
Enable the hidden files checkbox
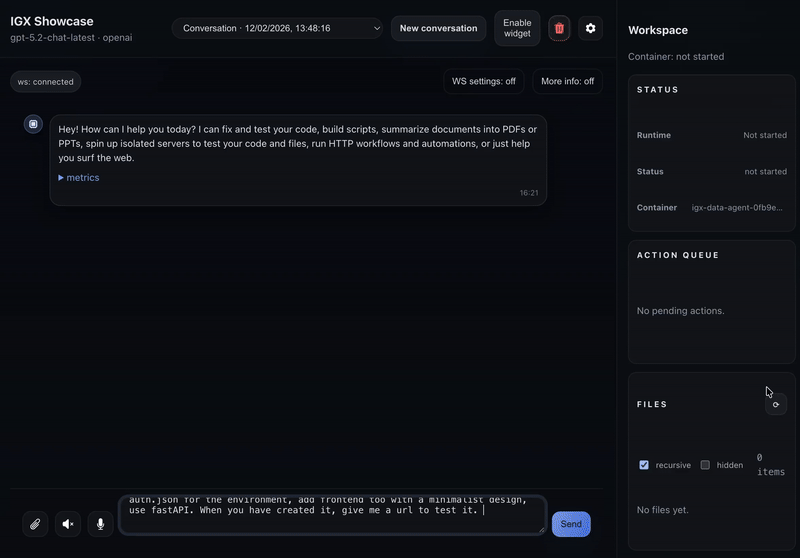(x=705, y=465)
